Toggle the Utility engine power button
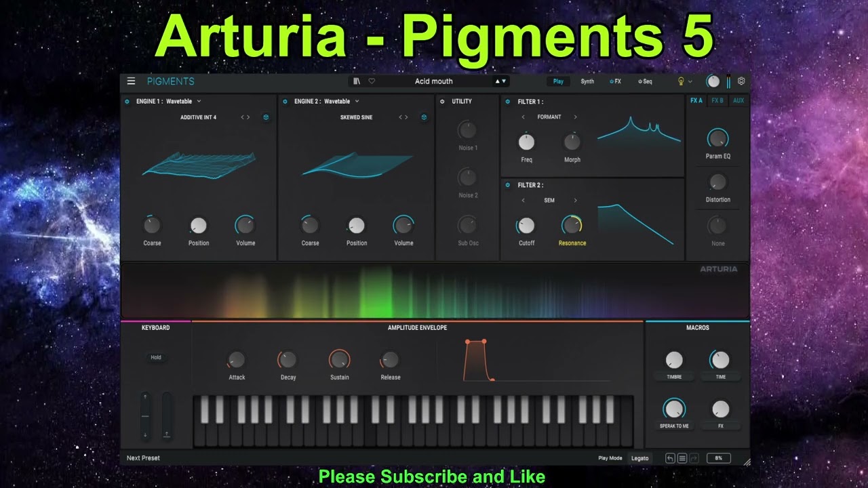The image size is (868, 488). coord(442,102)
